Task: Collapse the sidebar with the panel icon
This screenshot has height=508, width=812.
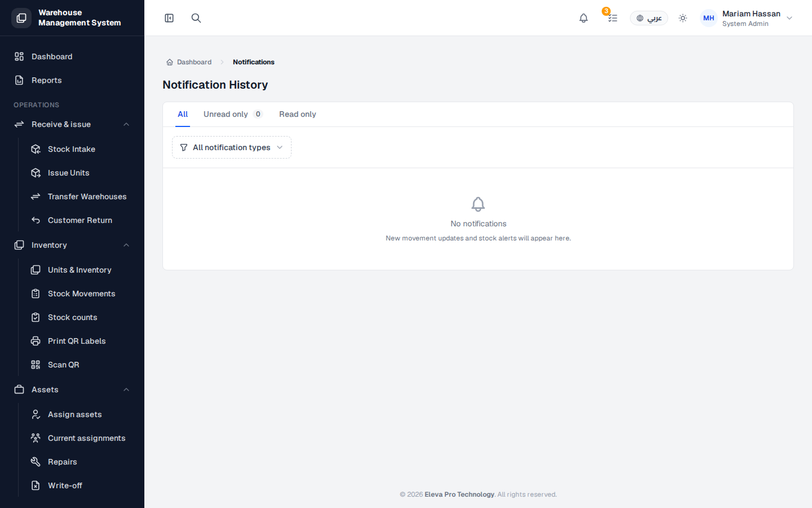Action: [169, 18]
